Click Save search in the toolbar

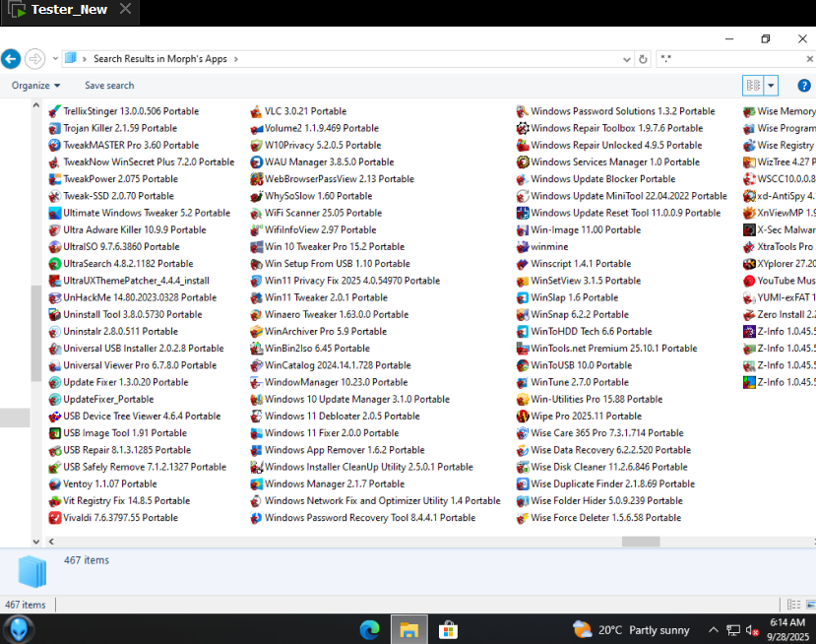pos(109,86)
